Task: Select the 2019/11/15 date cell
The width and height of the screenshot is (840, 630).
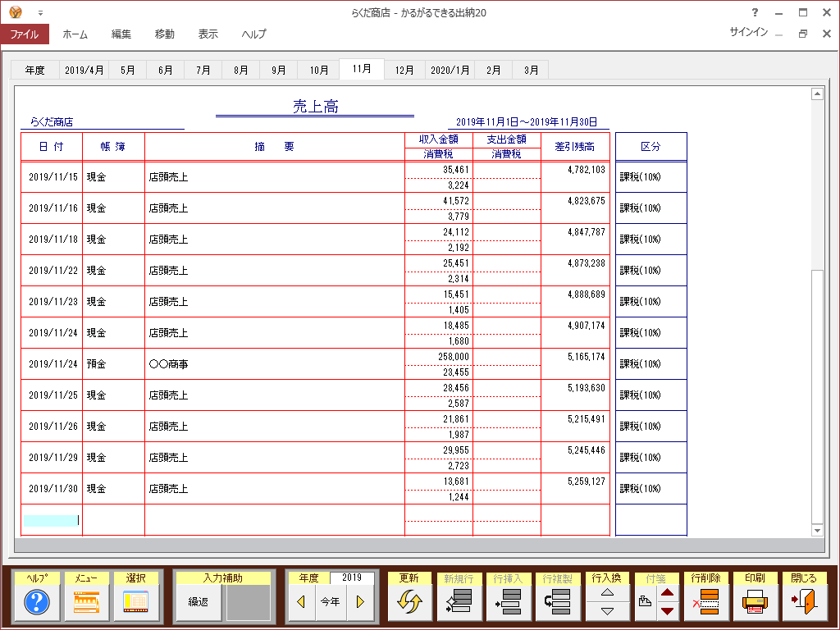Action: point(52,177)
